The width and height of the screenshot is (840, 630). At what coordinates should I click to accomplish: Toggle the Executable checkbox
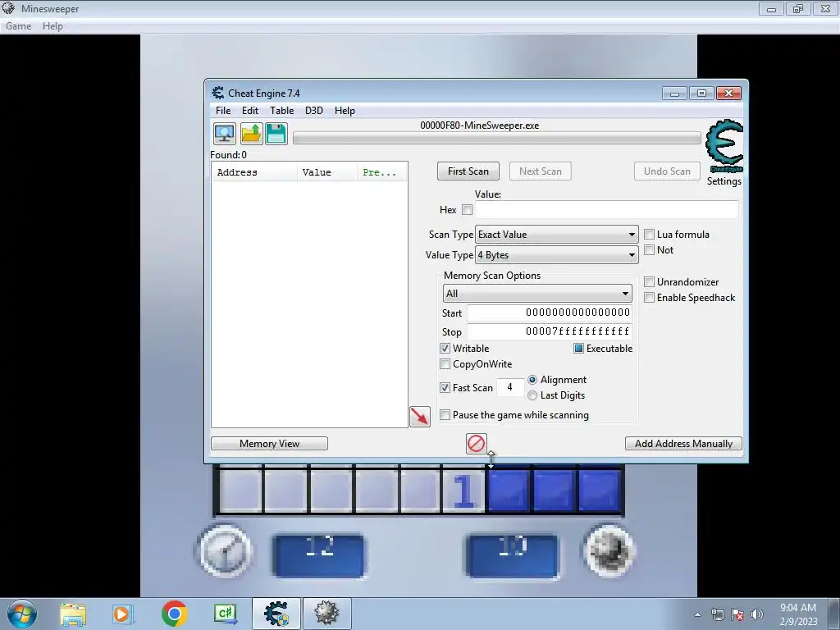(578, 348)
